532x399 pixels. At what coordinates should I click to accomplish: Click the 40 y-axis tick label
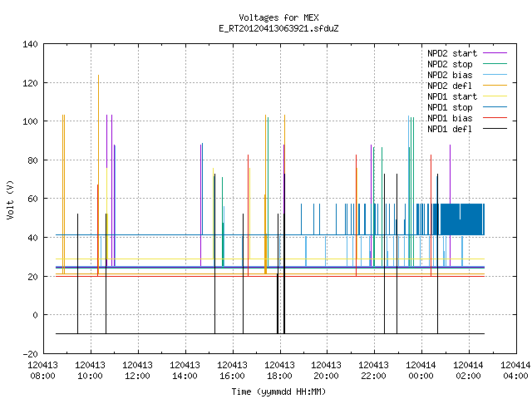point(33,238)
